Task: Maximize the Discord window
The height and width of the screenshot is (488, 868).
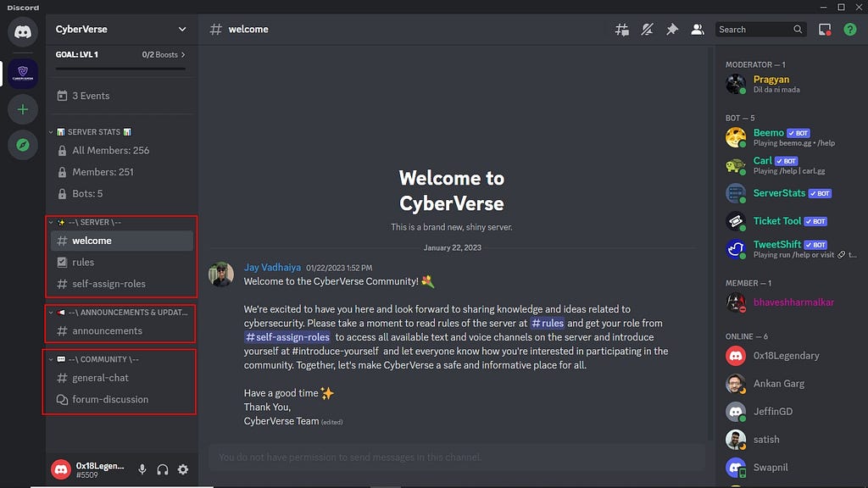Action: [841, 7]
